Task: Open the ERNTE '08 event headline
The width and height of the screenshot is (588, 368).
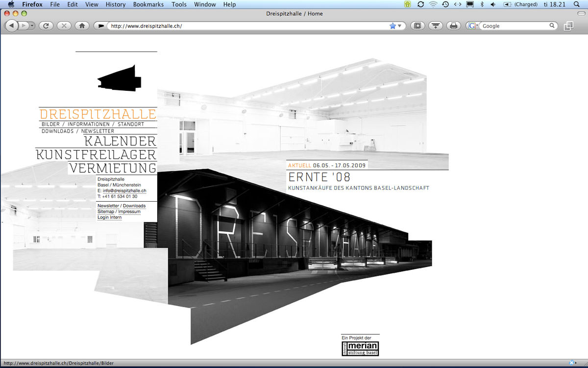Action: [x=319, y=177]
